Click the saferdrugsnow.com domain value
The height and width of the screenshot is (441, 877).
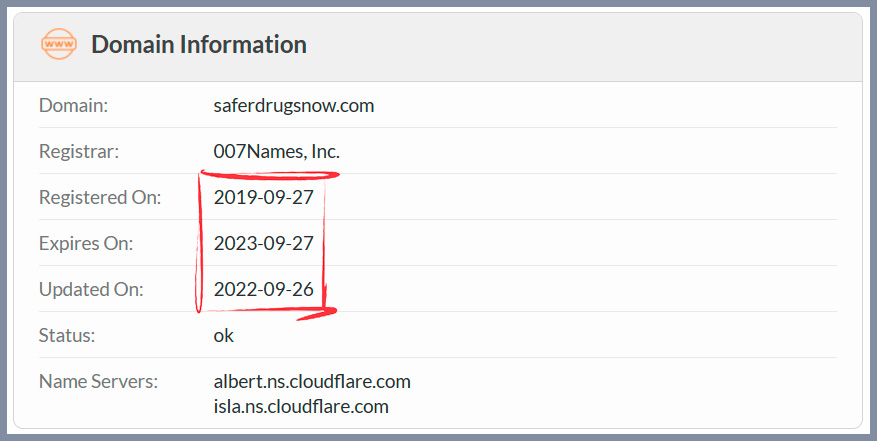pos(294,105)
